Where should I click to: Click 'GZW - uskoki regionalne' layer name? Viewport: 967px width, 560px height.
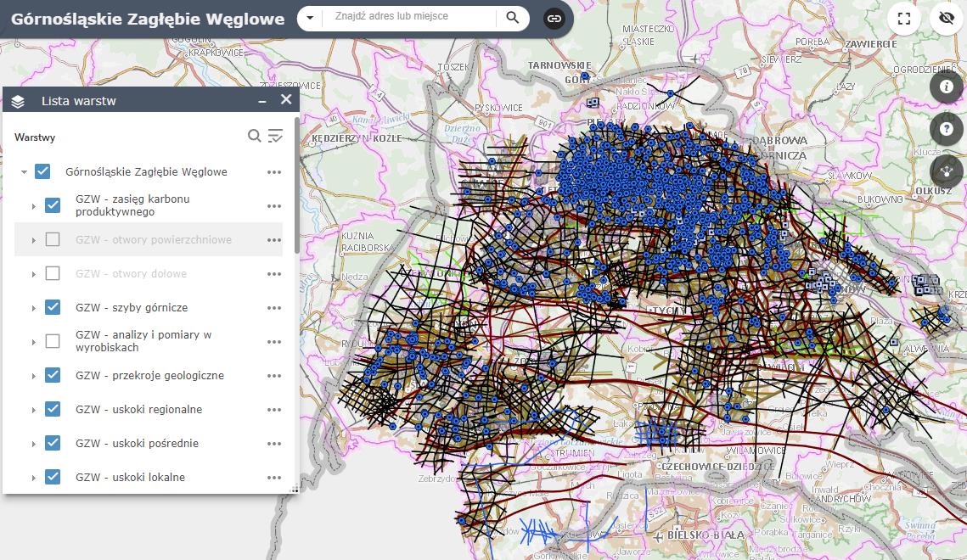click(138, 409)
